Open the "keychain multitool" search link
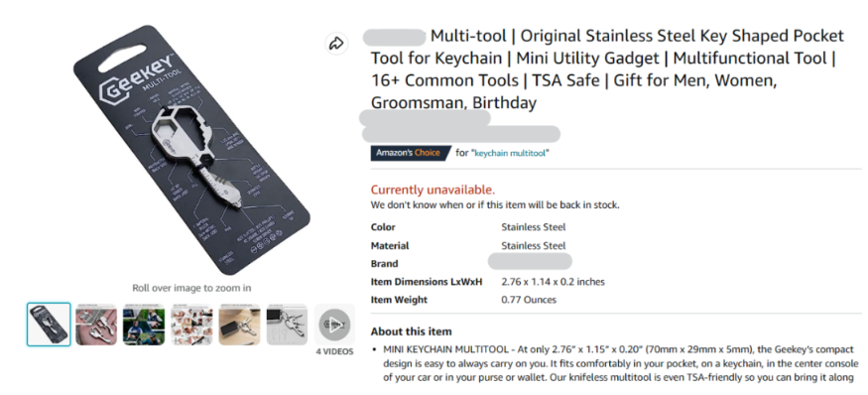Screen dimensions: 868x395 tap(511, 153)
